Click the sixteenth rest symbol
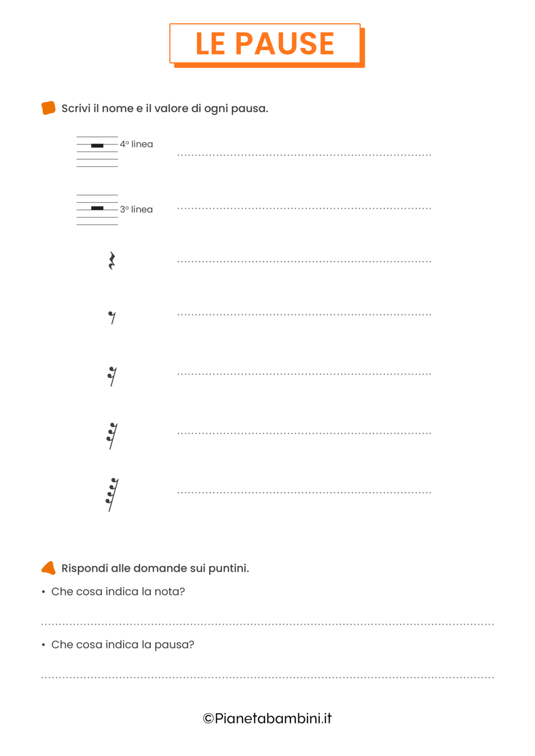The height and width of the screenshot is (756, 535). 112,377
